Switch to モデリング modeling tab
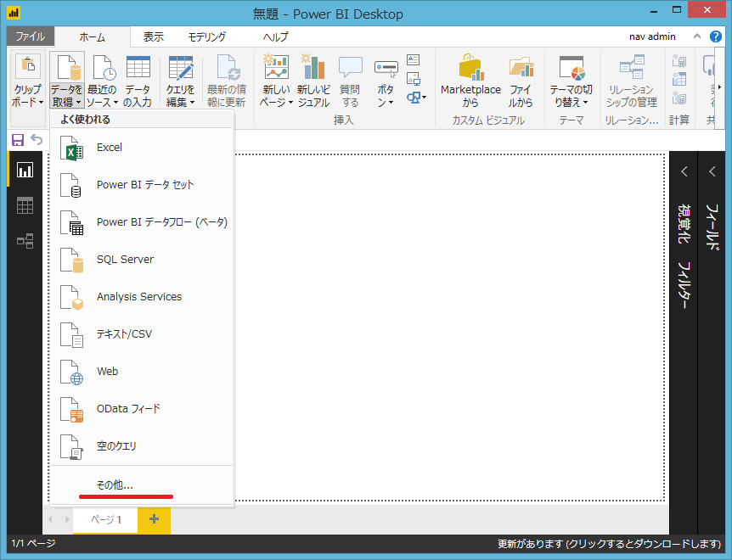732x560 pixels. [x=207, y=36]
